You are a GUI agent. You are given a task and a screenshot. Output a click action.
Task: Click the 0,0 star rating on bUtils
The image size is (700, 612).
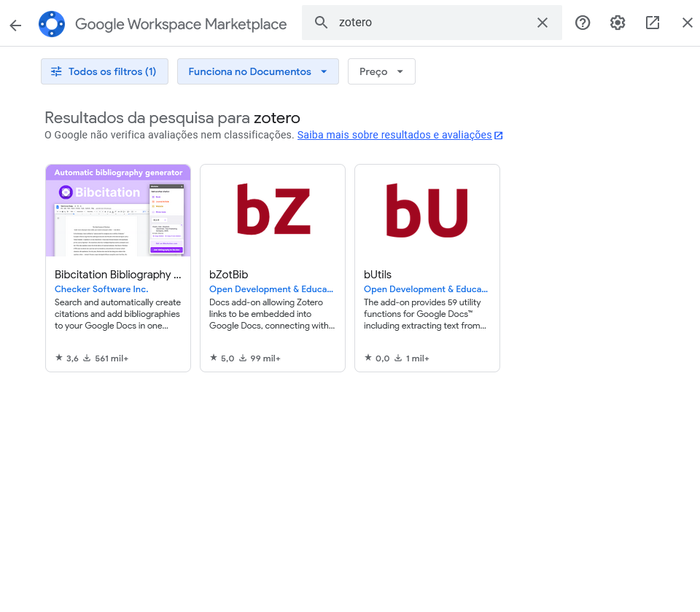click(x=377, y=358)
